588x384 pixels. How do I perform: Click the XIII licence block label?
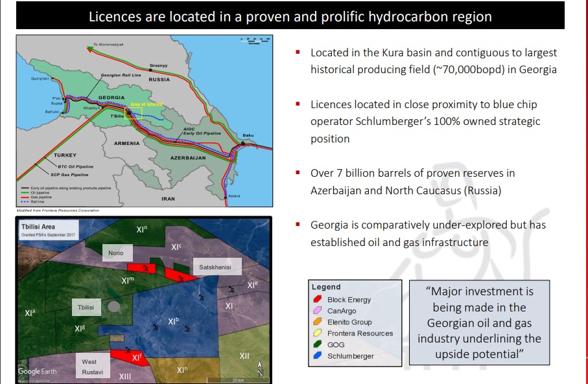click(x=125, y=376)
